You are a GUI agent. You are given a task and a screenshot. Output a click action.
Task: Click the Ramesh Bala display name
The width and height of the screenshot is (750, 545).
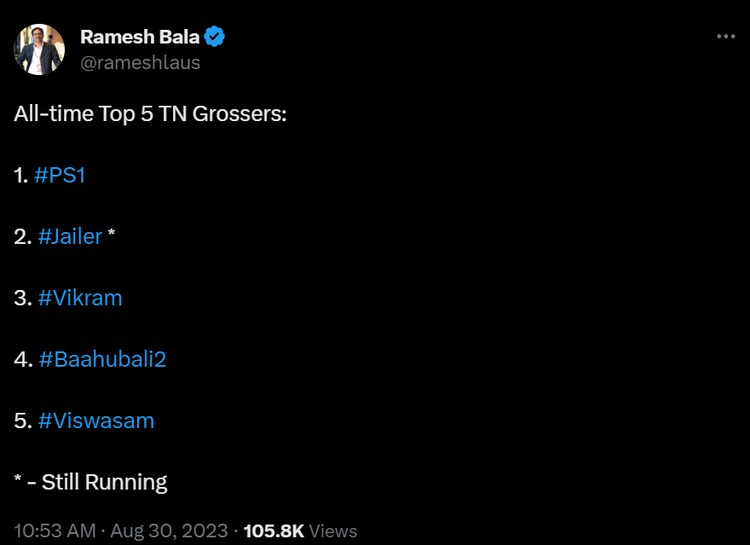coord(139,38)
